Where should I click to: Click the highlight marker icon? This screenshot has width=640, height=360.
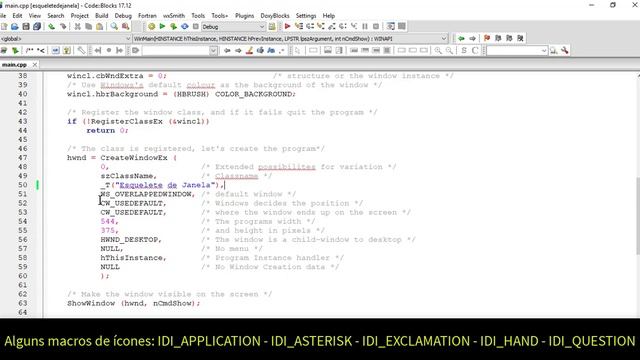249,51
